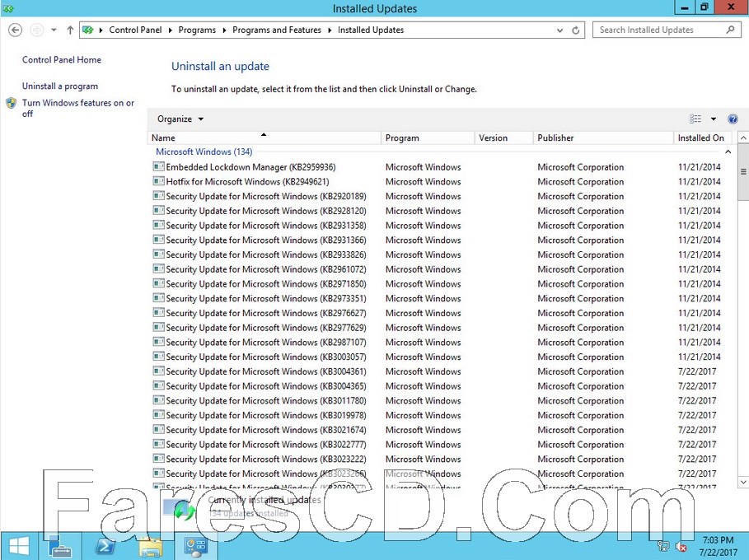Screen dimensions: 749x560
Task: Go back with the Back arrow
Action: (x=16, y=30)
